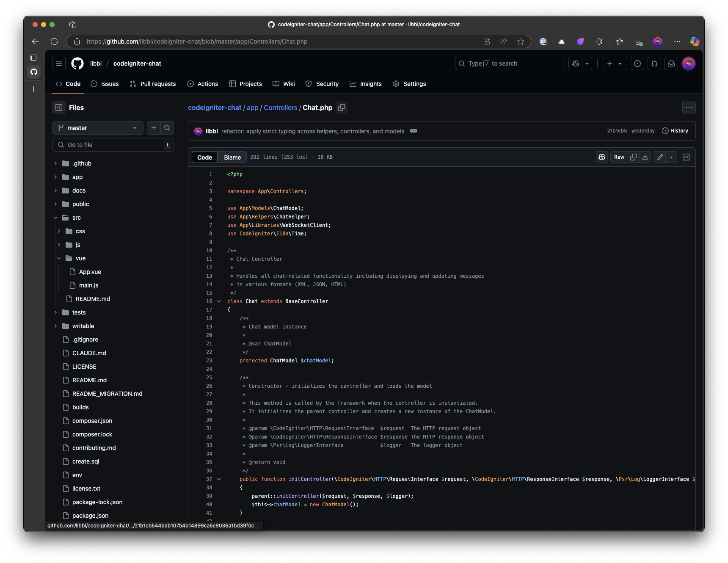View file History
This screenshot has width=728, height=563.
pos(675,131)
